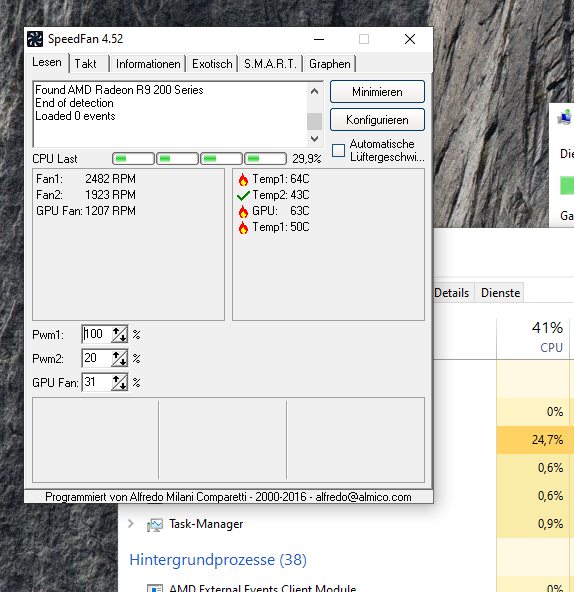
Task: Switch to the Exotisch tab
Action: point(212,64)
